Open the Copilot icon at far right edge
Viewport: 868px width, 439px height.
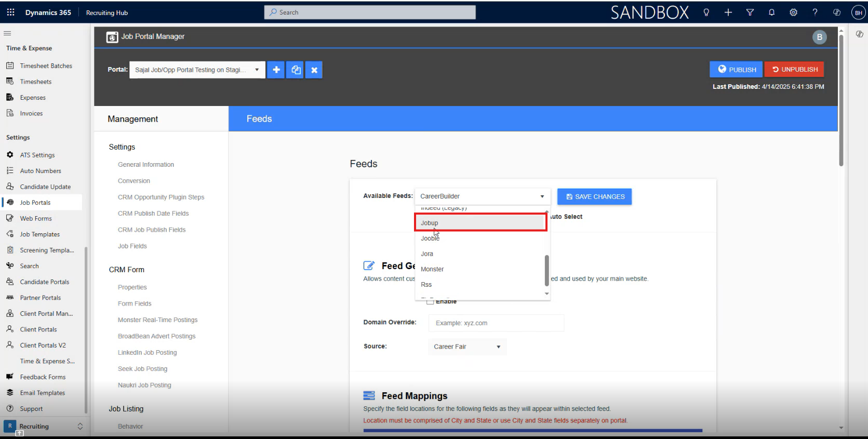(x=860, y=34)
